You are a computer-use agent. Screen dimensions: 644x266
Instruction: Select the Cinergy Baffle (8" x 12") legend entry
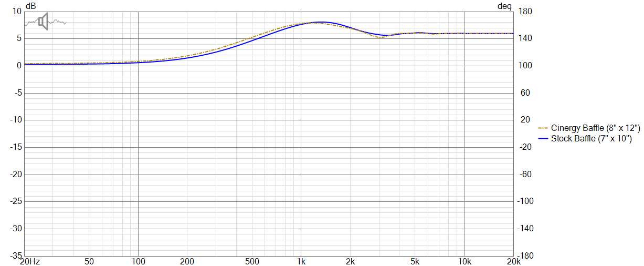tap(589, 128)
